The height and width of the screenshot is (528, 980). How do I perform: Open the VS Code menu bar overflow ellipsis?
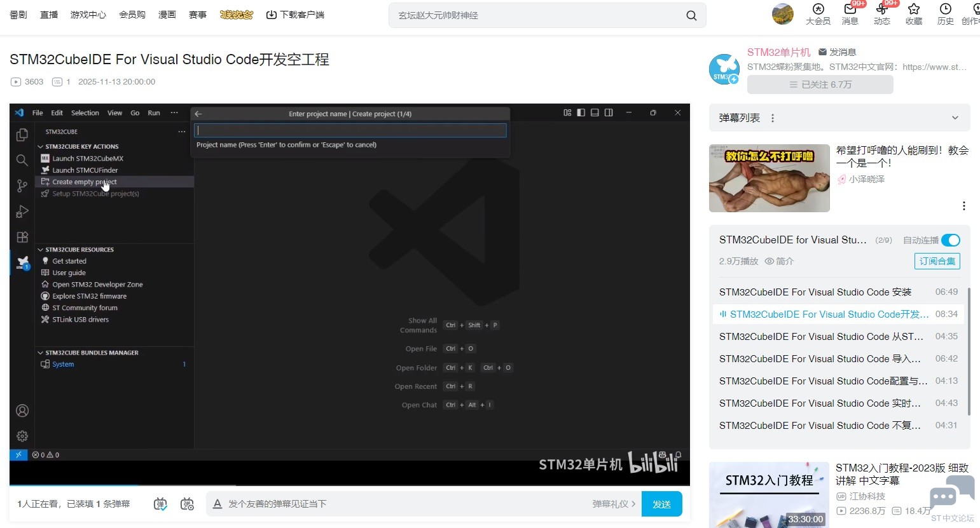[x=174, y=113]
